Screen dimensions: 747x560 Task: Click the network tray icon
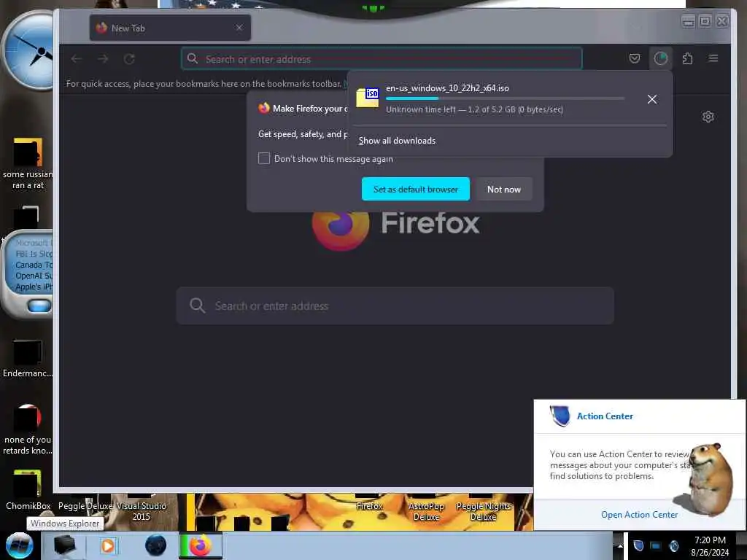tap(656, 545)
